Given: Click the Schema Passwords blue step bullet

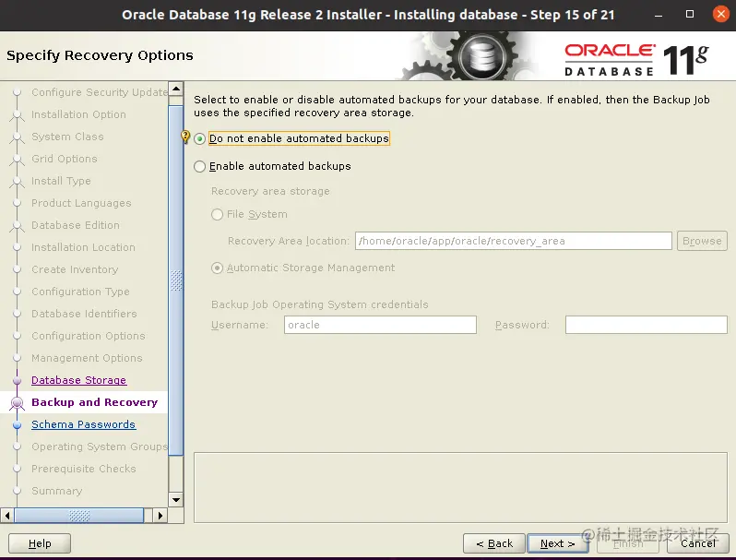Looking at the screenshot, I should [17, 424].
